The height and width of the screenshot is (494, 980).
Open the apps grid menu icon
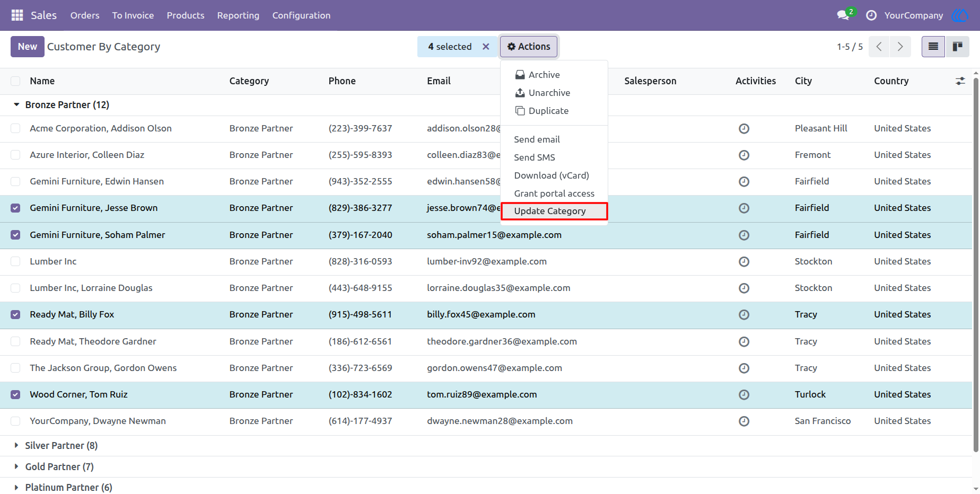pyautogui.click(x=17, y=15)
